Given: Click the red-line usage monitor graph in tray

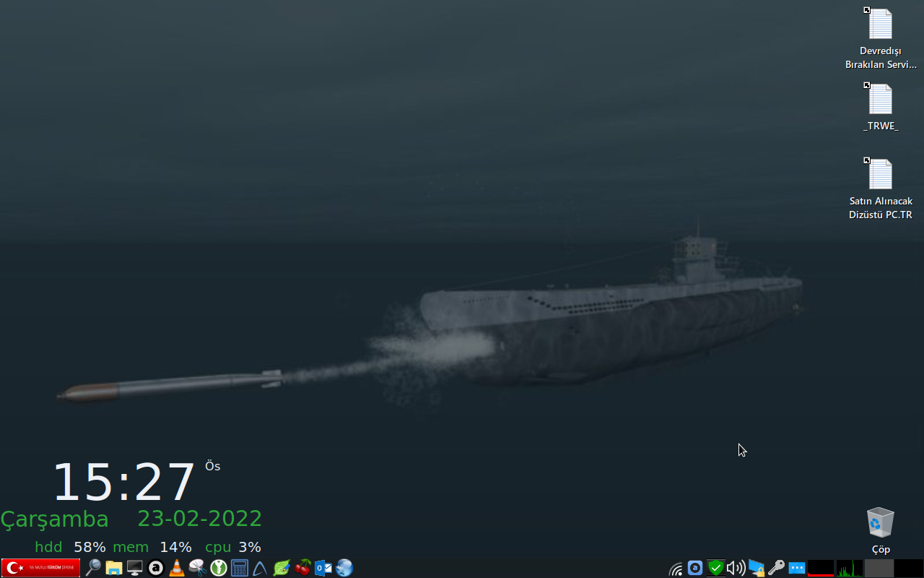Looking at the screenshot, I should [x=821, y=568].
